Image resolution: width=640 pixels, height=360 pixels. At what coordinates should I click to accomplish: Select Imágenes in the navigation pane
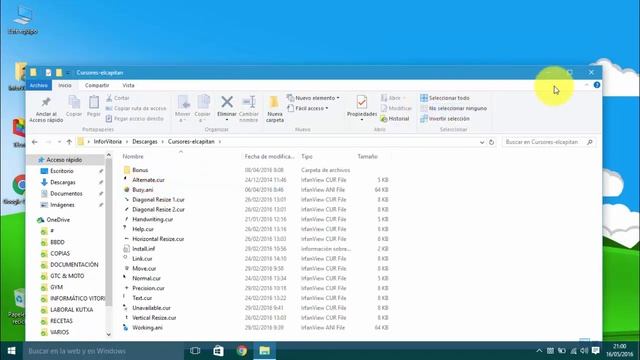click(62, 205)
